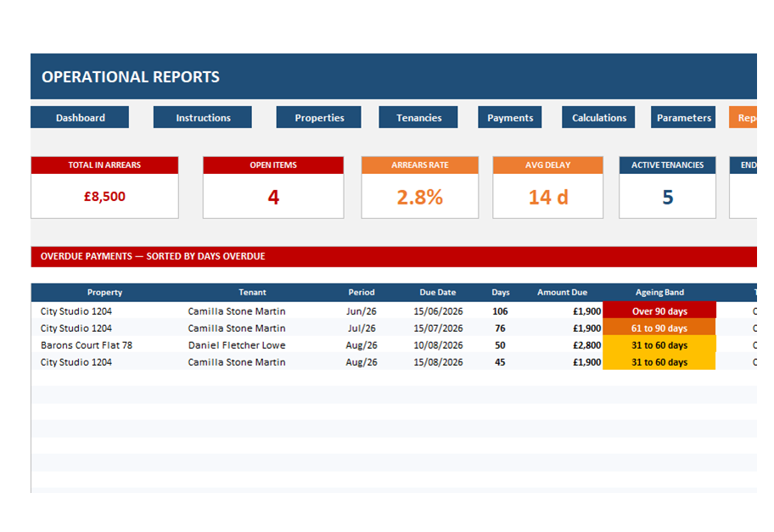Click £1,900 amount in the 45 days row
Screen dimensions: 774x532
(587, 362)
